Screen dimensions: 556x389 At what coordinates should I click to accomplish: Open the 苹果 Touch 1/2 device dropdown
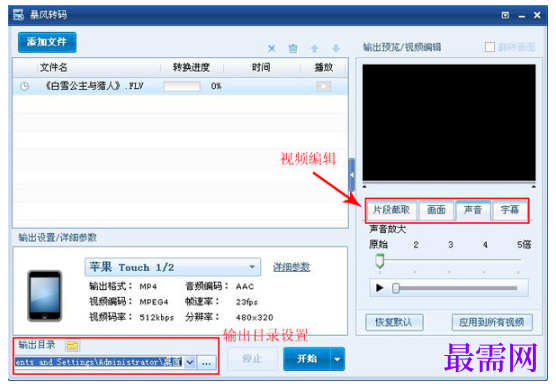[x=173, y=267]
